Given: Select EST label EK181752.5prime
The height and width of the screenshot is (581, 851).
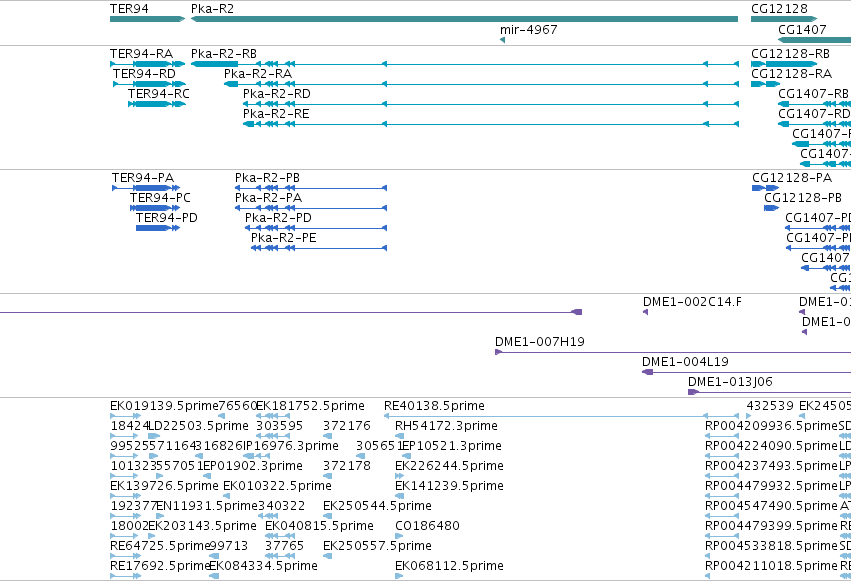Looking at the screenshot, I should tap(310, 406).
